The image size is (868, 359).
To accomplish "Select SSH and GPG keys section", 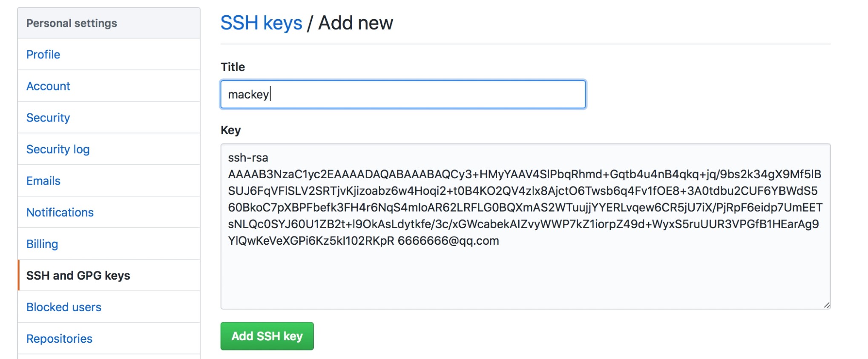I will 79,275.
